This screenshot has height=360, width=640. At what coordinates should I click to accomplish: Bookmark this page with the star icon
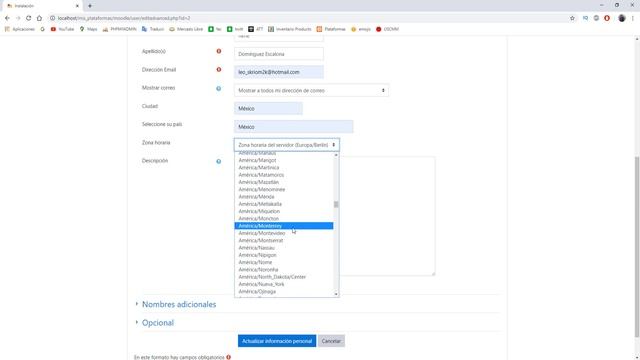[572, 18]
